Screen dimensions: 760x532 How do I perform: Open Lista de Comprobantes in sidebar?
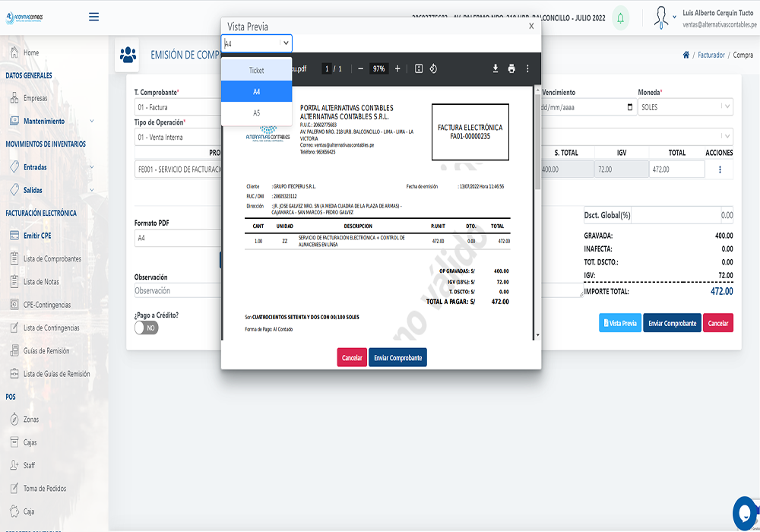click(52, 259)
